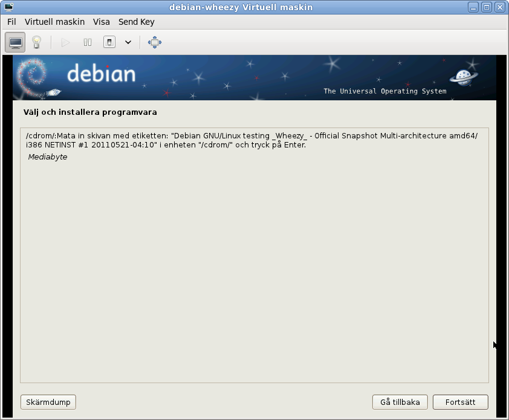
Task: Open the Fil menu
Action: tap(11, 22)
